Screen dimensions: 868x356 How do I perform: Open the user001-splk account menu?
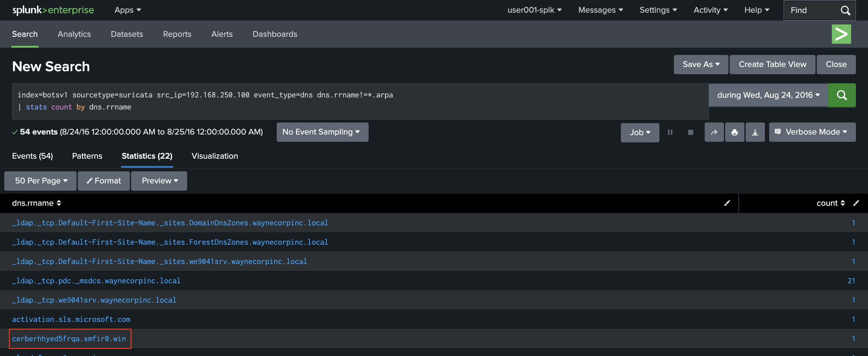(x=534, y=10)
